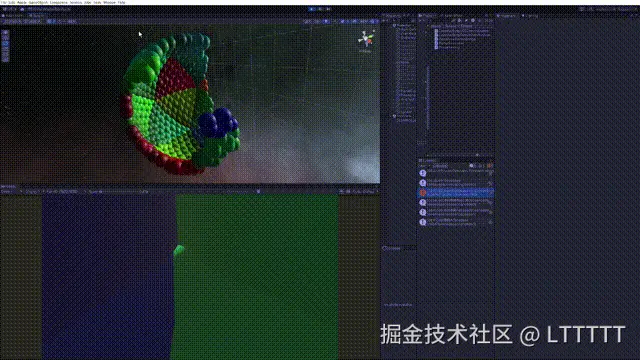This screenshot has height=360, width=640.
Task: Select the highlighted error entry in Console
Action: (x=456, y=192)
